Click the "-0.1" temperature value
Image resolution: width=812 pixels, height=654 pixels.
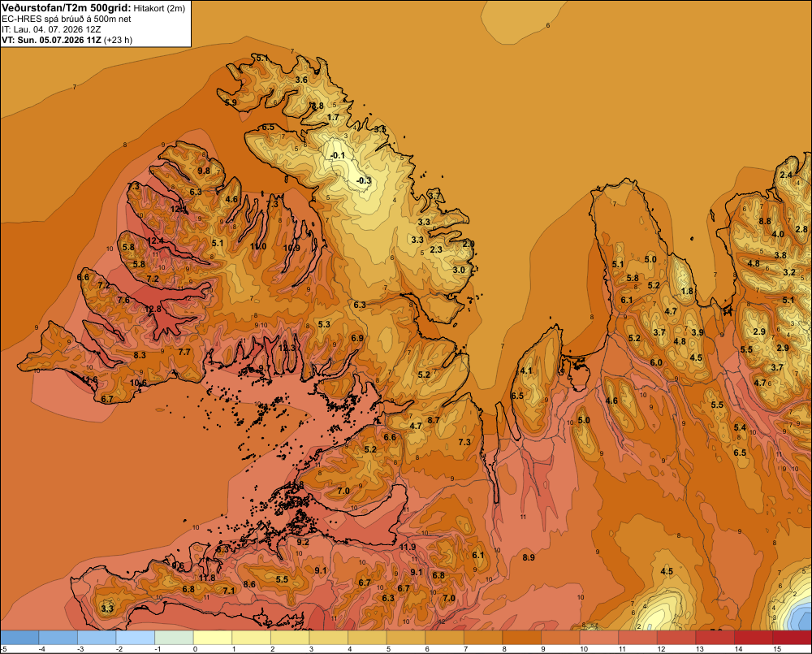click(338, 155)
